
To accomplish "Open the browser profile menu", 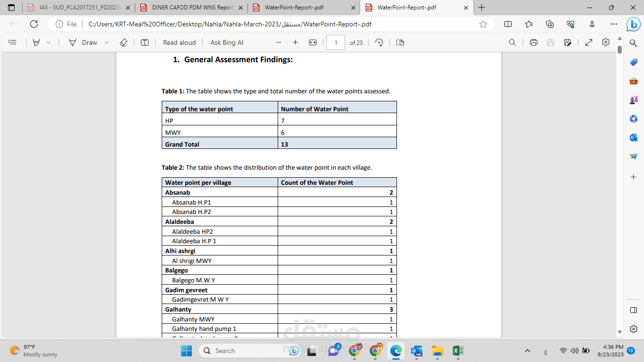I will 592,24.
